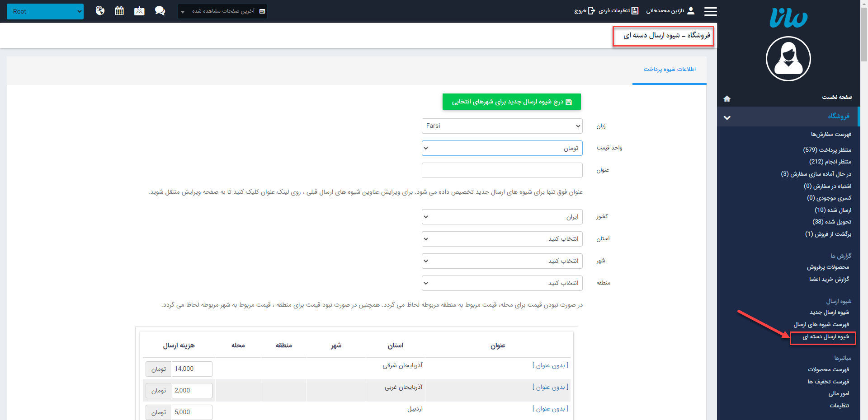
Task: Switch to اطلاعات شیوه پرداخت tab
Action: (670, 69)
